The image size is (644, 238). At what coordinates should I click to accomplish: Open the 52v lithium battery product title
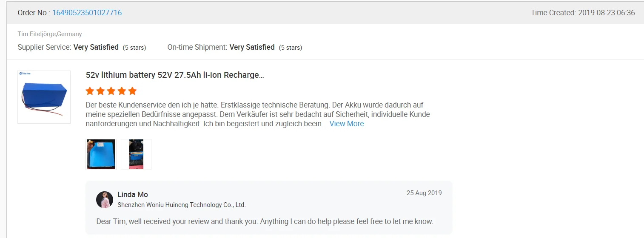pos(175,75)
